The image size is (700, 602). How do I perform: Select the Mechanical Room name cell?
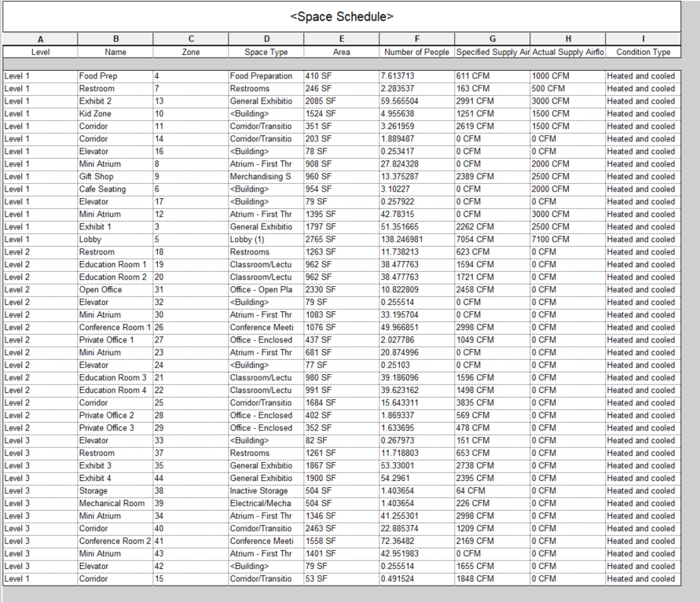point(115,503)
